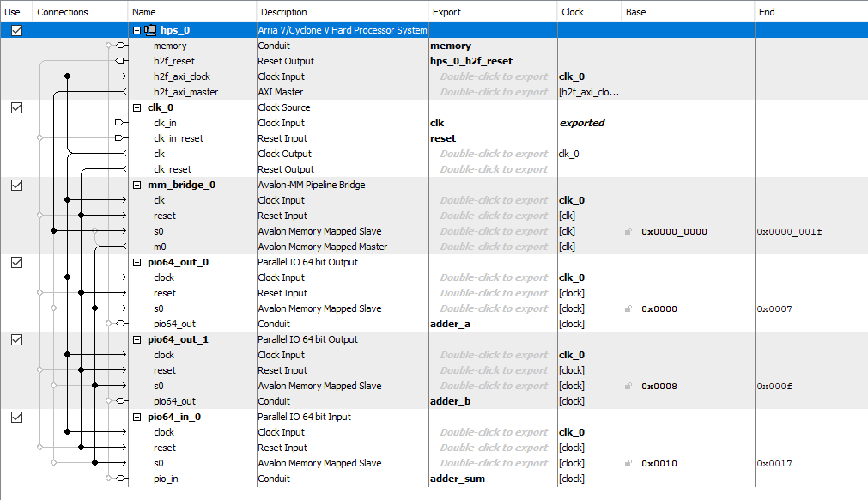Screen dimensions: 868x500
Task: Click the lock icon beside base 0x0010
Action: (x=629, y=463)
